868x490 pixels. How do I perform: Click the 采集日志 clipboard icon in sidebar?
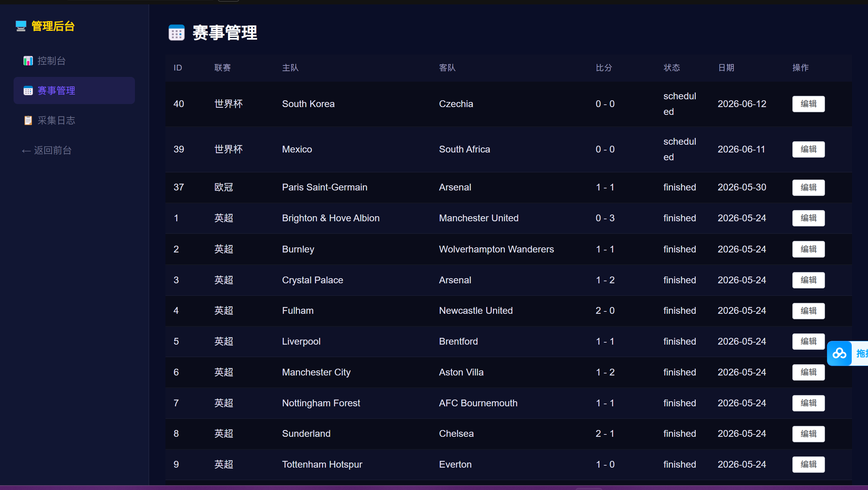point(28,121)
